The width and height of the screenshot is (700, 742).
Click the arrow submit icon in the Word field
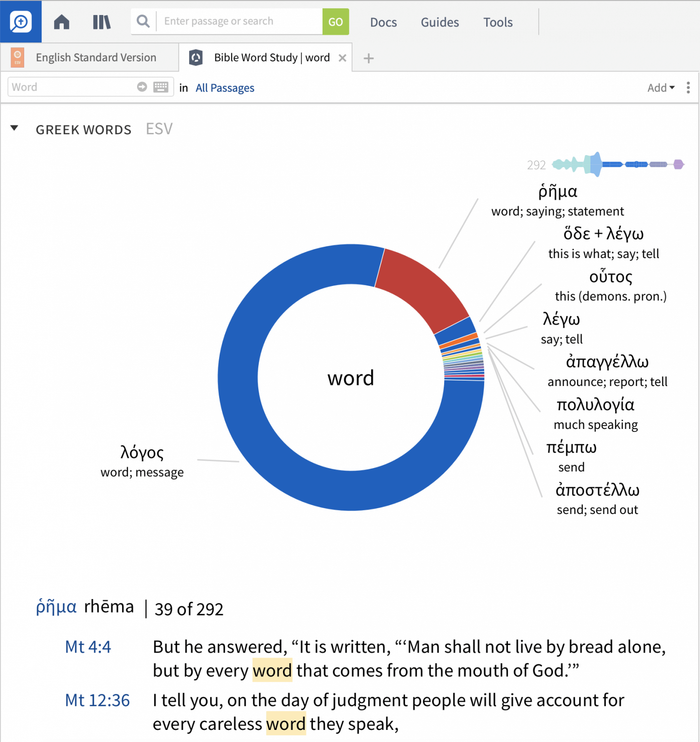pyautogui.click(x=142, y=87)
